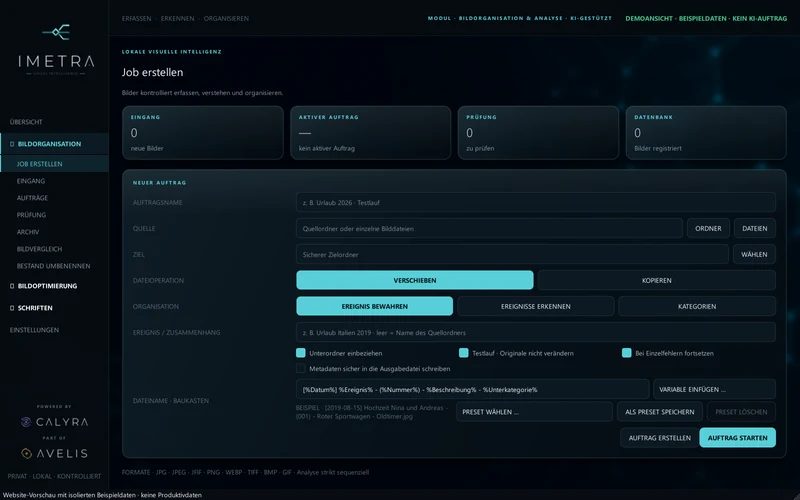Click the Ziel target folder field
The height and width of the screenshot is (500, 800).
(512, 254)
